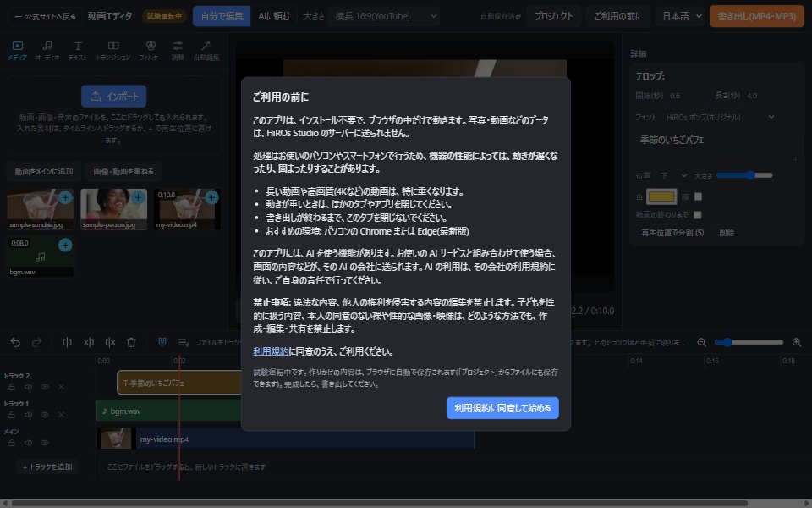Select the メディア panel tab
812x508 pixels.
click(17, 51)
